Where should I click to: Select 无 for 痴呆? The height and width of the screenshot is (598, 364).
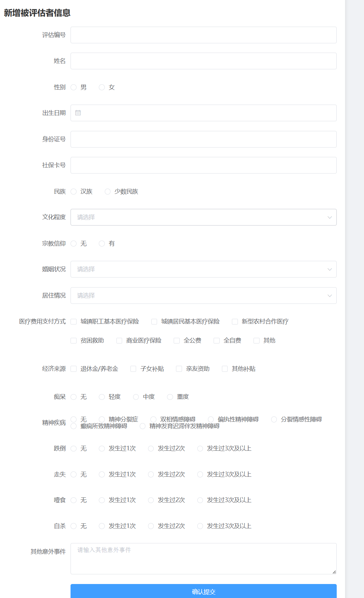(x=74, y=397)
